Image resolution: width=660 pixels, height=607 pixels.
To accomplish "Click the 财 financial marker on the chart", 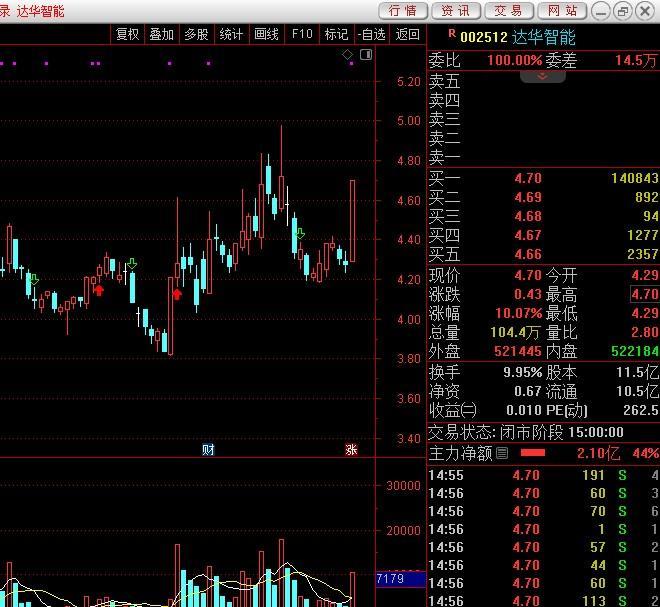I will (208, 449).
